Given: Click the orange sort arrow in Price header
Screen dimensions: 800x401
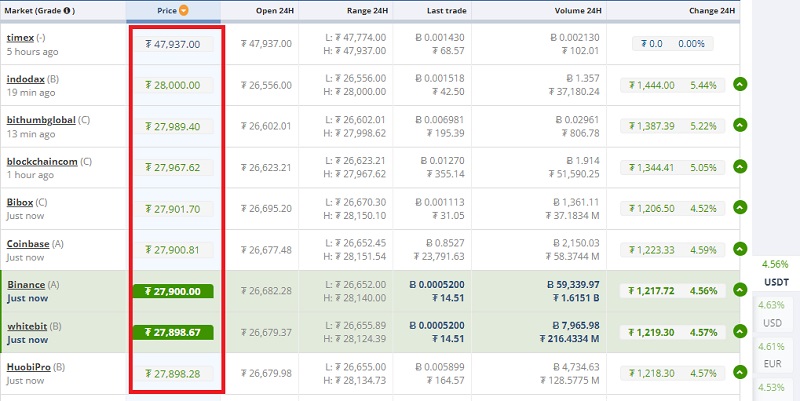Looking at the screenshot, I should click(x=183, y=10).
